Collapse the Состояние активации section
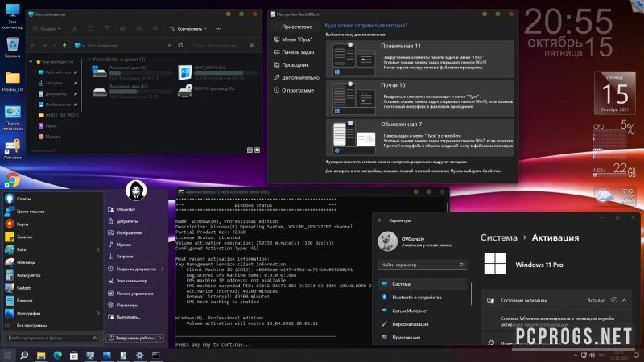 [625, 300]
